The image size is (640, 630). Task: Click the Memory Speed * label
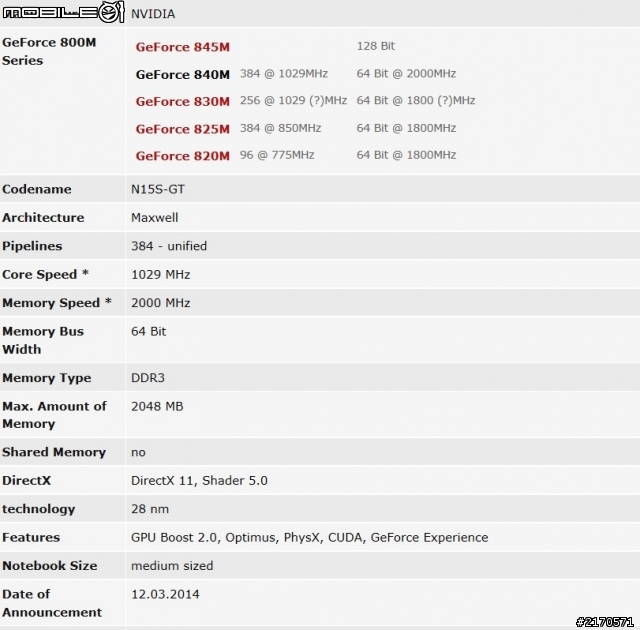click(57, 303)
